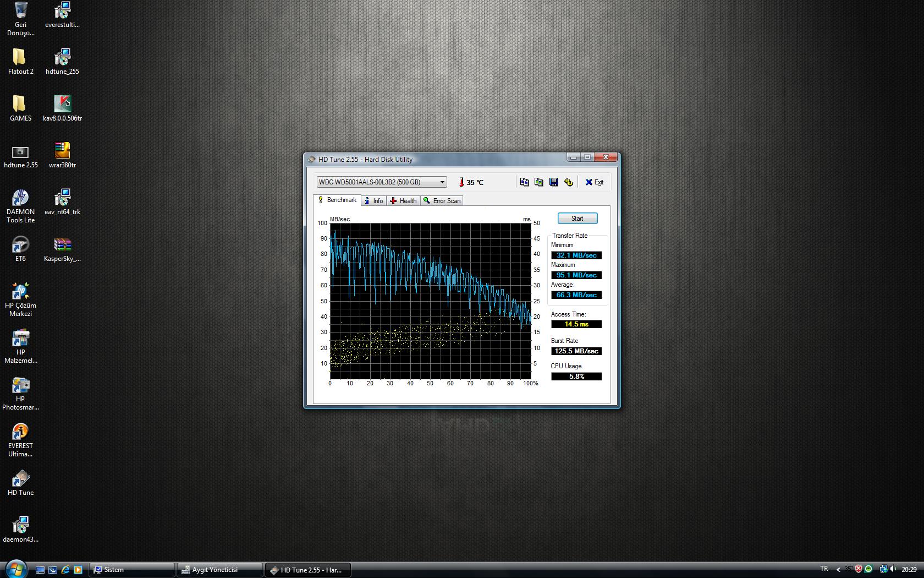924x578 pixels.
Task: Click Show Desktop quick launch icon
Action: (x=40, y=570)
